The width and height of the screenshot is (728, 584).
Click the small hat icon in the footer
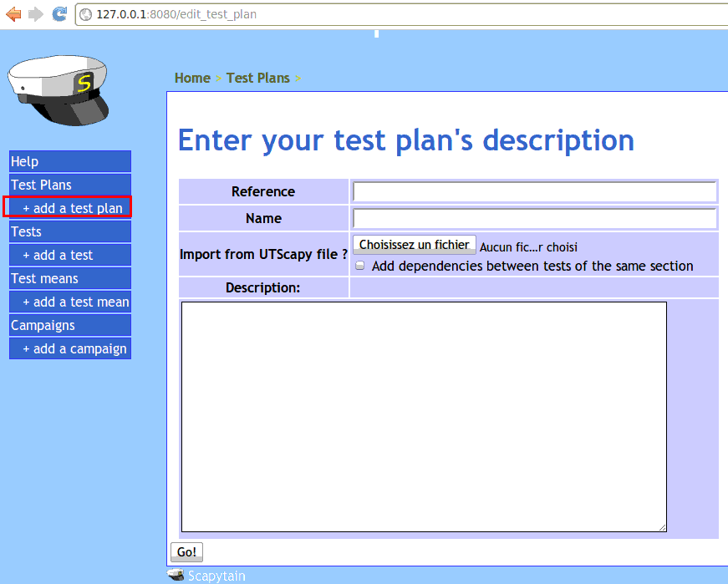[x=176, y=575]
